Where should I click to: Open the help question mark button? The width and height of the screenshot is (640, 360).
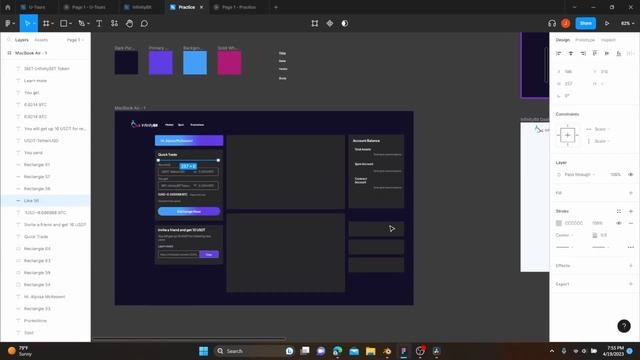click(624, 326)
